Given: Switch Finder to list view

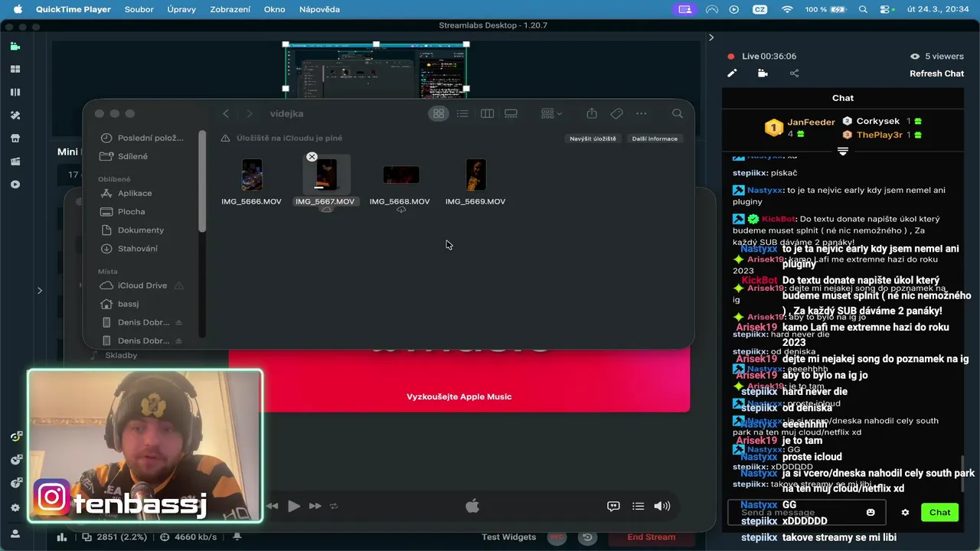Looking at the screenshot, I should [x=462, y=113].
